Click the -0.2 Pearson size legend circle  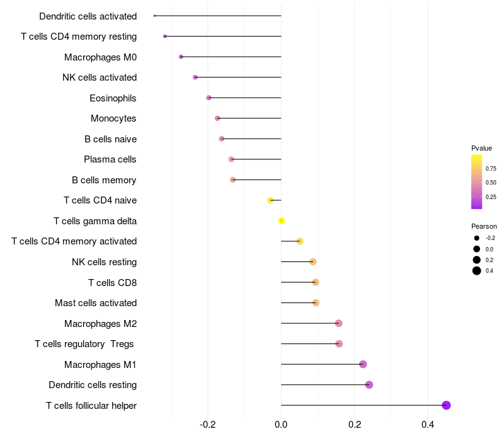pos(476,238)
